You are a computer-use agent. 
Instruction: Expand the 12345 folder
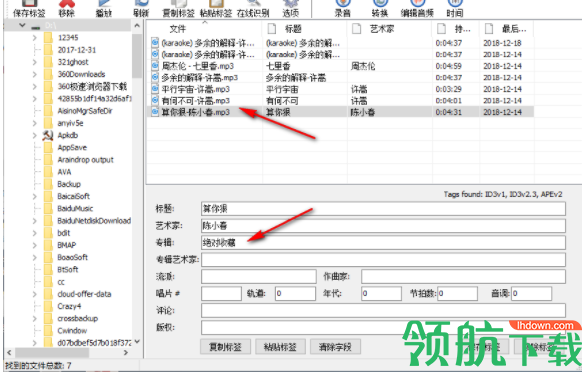(x=35, y=37)
